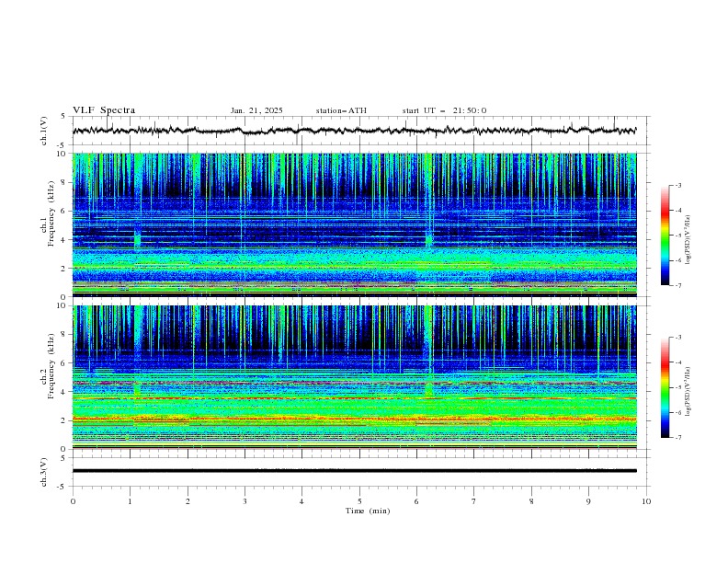Click inside the ch.1 spectrogram panel
Viewport: 728px width, 563px height.
pyautogui.click(x=355, y=224)
